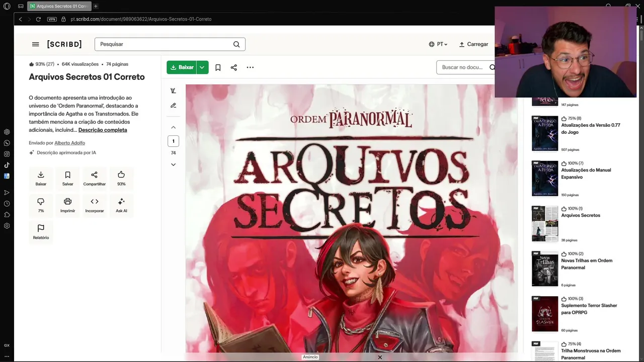Open a new browser tab
Viewport: 644px width, 362px height.
coord(96,6)
